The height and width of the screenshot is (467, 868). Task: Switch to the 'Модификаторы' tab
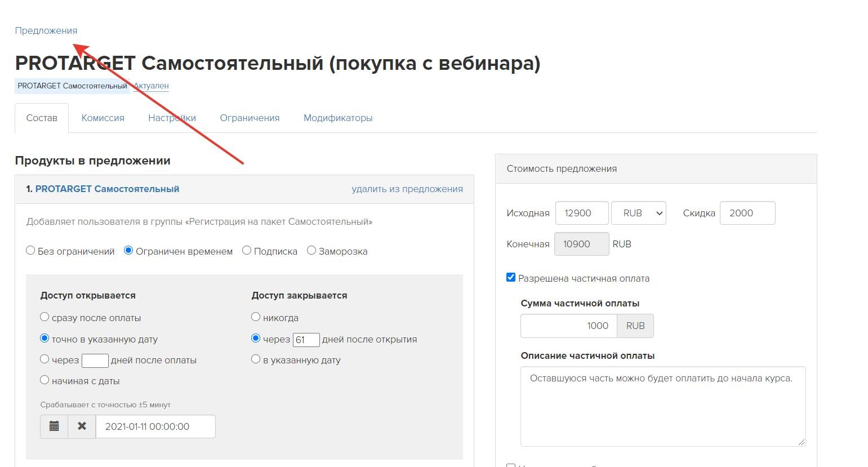coord(338,118)
